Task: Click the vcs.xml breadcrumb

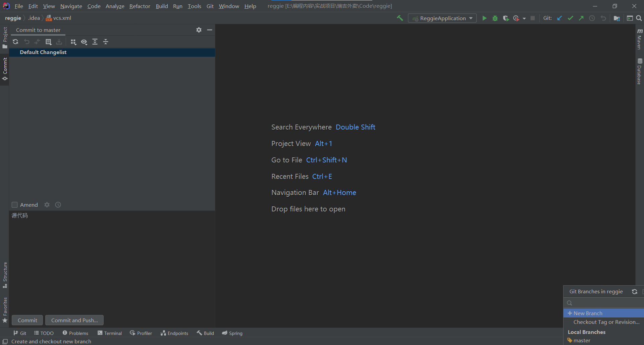Action: [x=59, y=18]
